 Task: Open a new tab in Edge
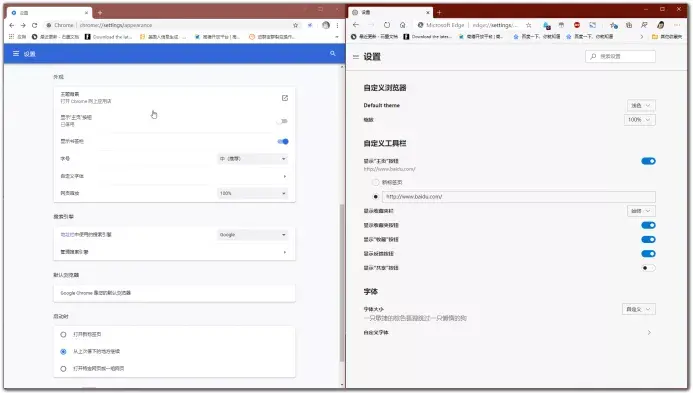(x=439, y=12)
